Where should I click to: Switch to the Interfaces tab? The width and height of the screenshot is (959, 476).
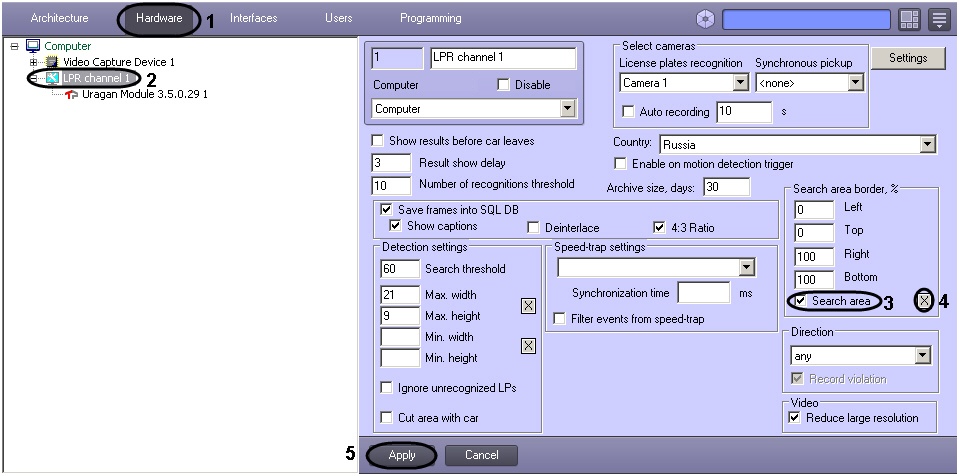(x=253, y=18)
